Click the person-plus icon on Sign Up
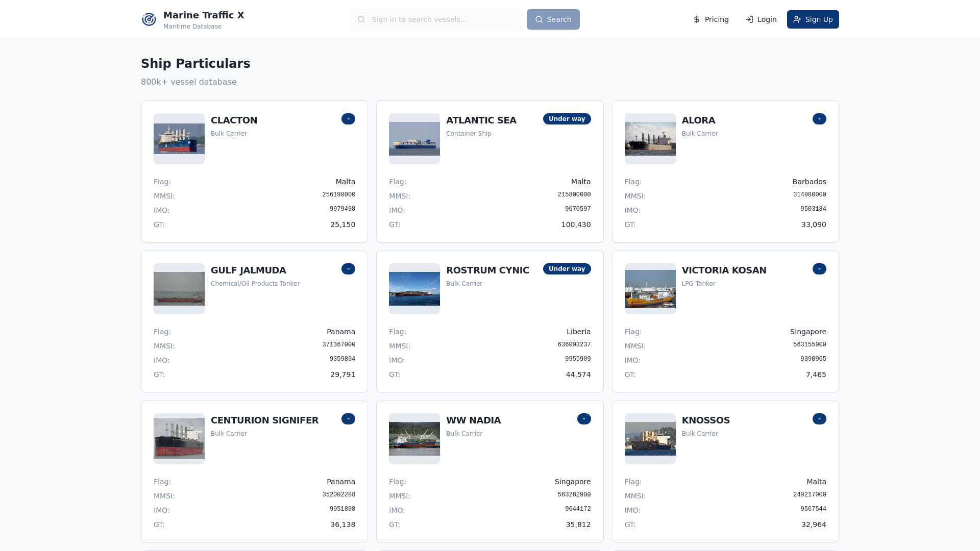 pyautogui.click(x=797, y=19)
